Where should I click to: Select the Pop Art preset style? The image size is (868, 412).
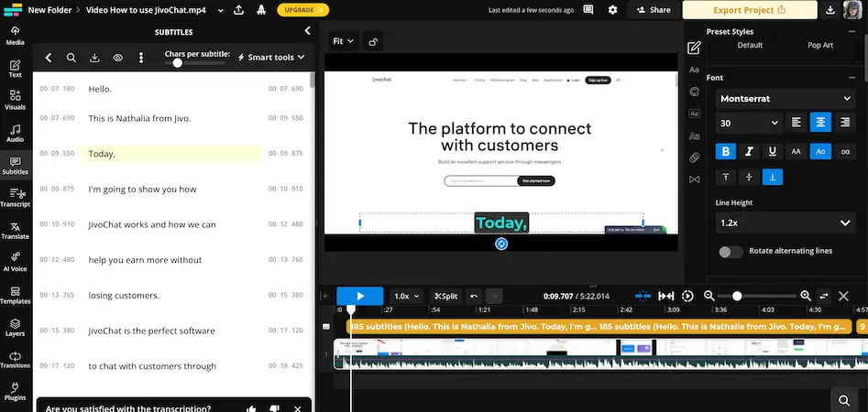(x=820, y=46)
